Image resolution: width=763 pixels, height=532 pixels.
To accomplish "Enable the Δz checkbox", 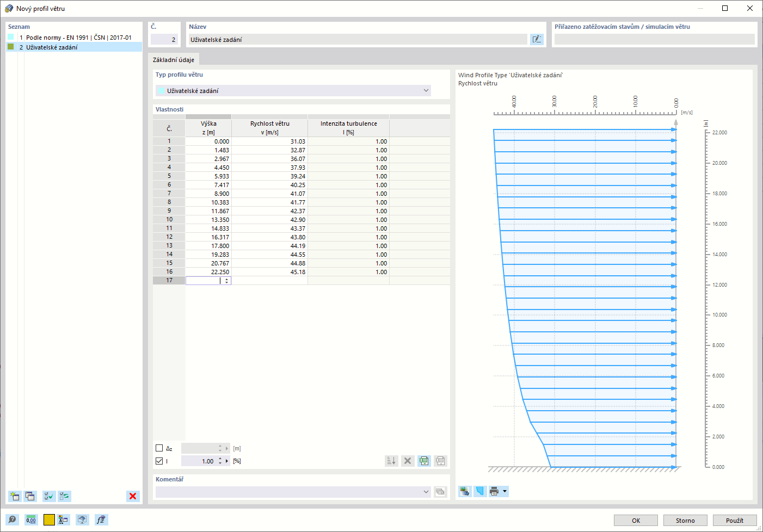I will [159, 448].
